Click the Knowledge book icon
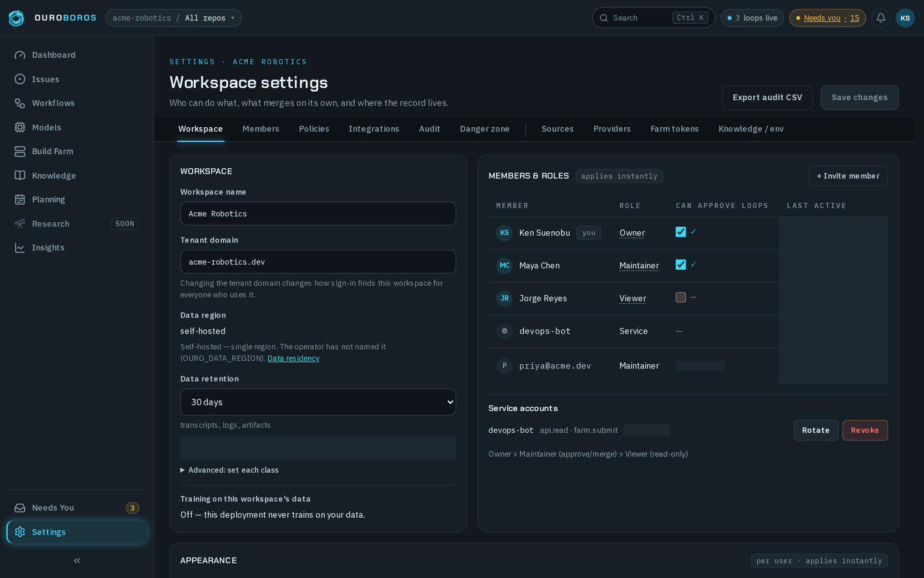 [20, 175]
